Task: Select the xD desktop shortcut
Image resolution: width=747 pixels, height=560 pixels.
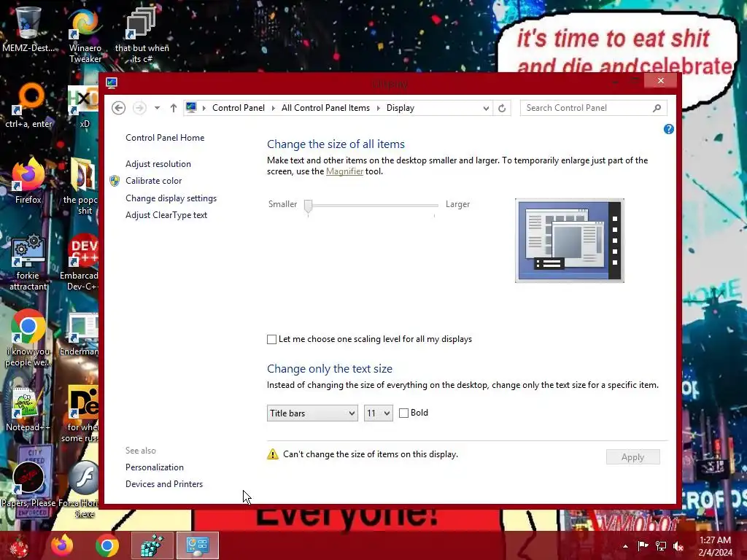Action: [x=84, y=107]
